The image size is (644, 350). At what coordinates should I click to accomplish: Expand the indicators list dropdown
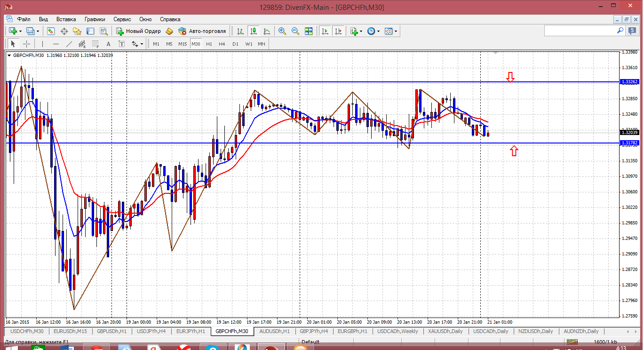point(361,31)
